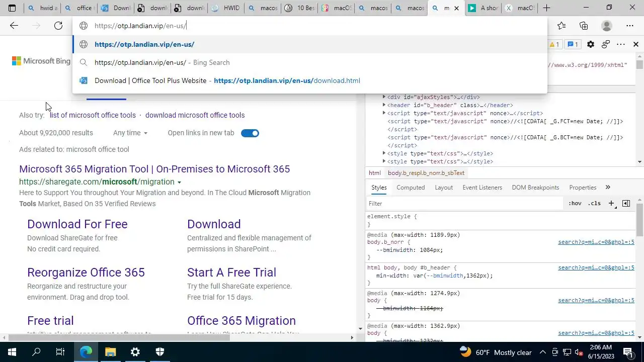
Task: Open the notification center icon
Action: point(628,352)
